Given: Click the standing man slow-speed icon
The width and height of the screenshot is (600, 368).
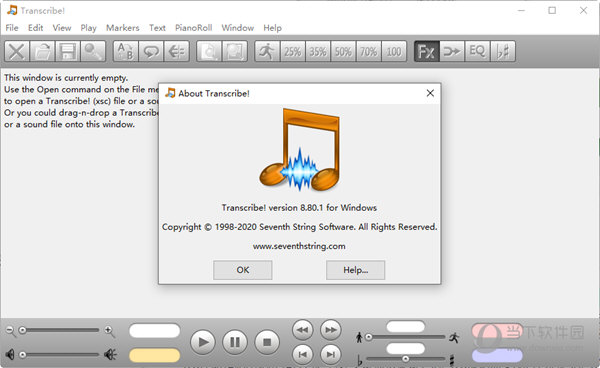Looking at the screenshot, I should coord(359,337).
